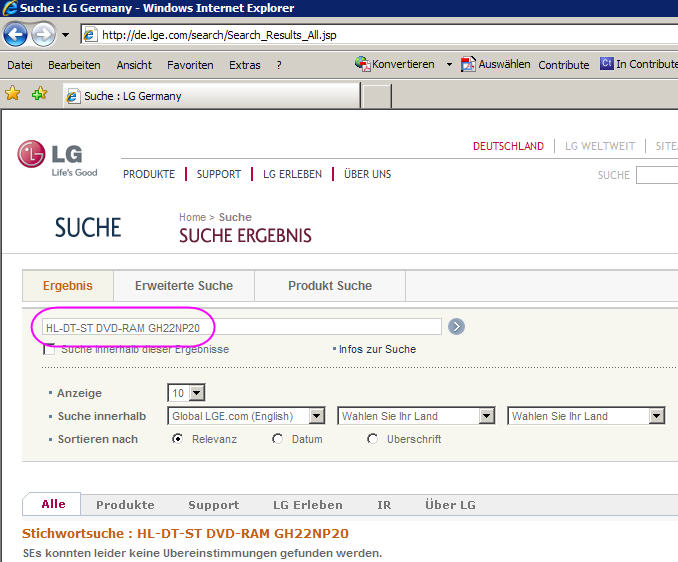This screenshot has height=562, width=678.
Task: Click the 'keine Ubereinstimmungen gefunden' message
Action: tap(202, 553)
